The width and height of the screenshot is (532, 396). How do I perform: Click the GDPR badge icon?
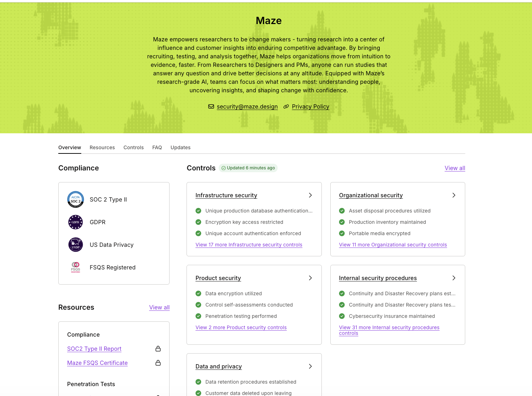76,222
